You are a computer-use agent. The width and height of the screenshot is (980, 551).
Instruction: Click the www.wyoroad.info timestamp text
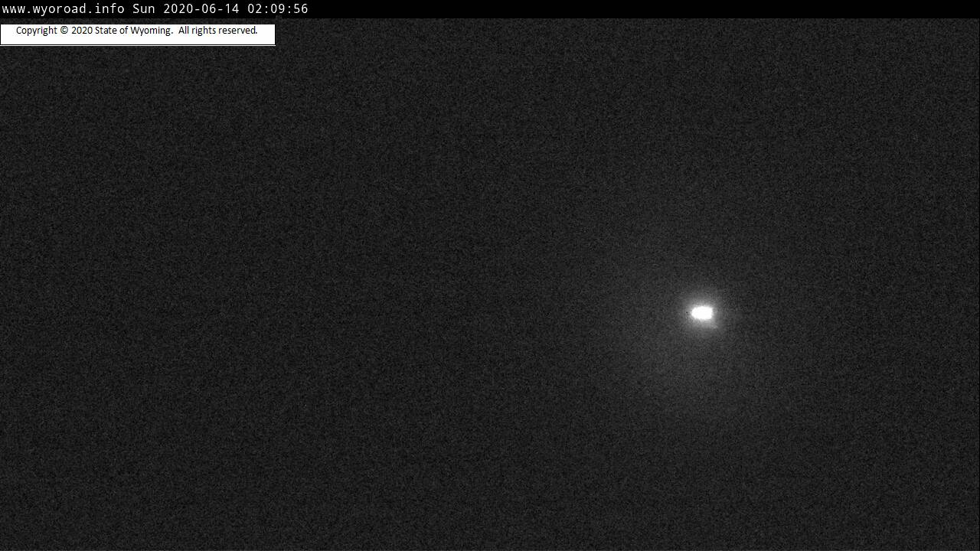pyautogui.click(x=155, y=9)
